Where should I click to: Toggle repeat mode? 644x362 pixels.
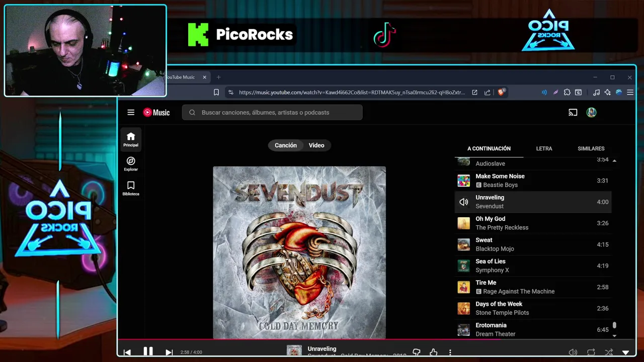(x=591, y=352)
